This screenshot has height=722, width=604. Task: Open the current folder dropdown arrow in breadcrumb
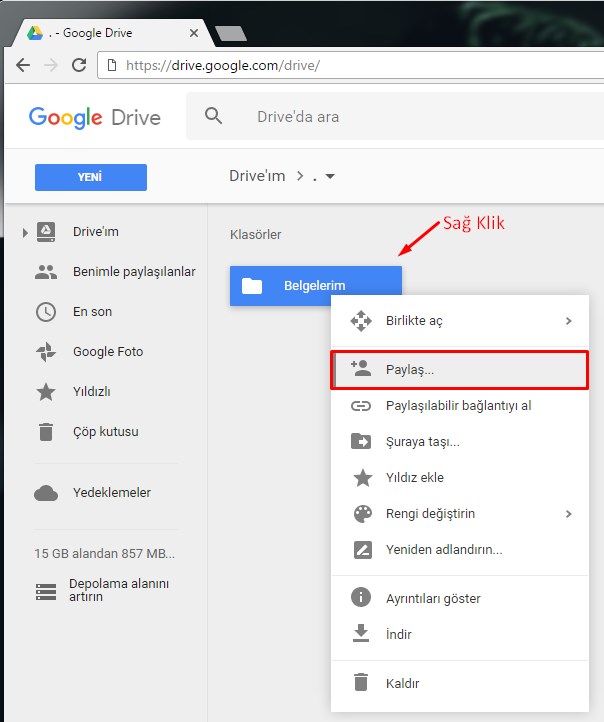pyautogui.click(x=330, y=177)
